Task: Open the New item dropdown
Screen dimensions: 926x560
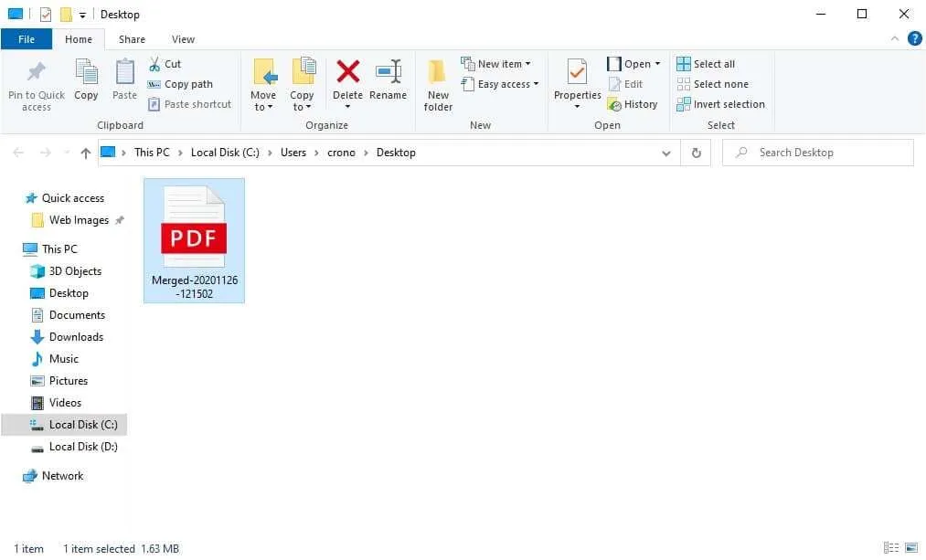Action: click(495, 64)
